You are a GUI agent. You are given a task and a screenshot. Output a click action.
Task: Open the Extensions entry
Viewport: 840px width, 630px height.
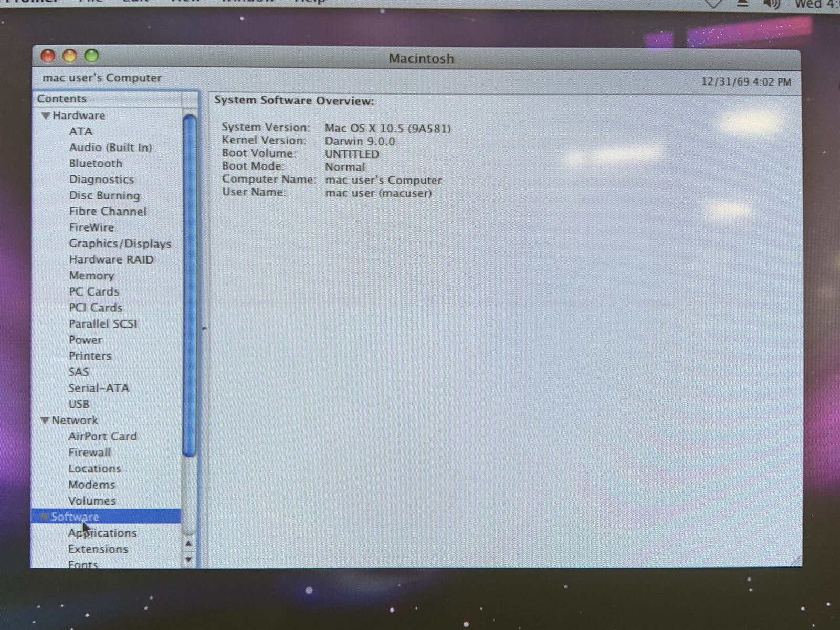[98, 549]
